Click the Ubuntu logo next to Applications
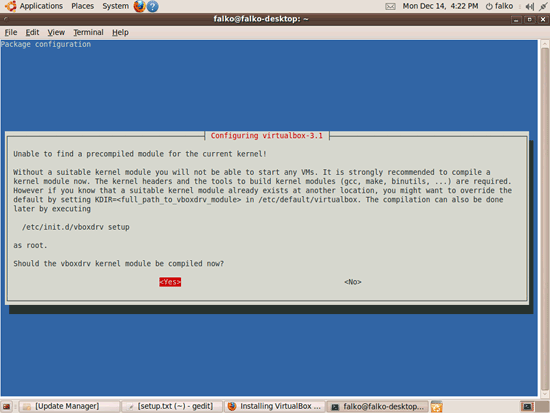The image size is (550, 413). pos(10,6)
